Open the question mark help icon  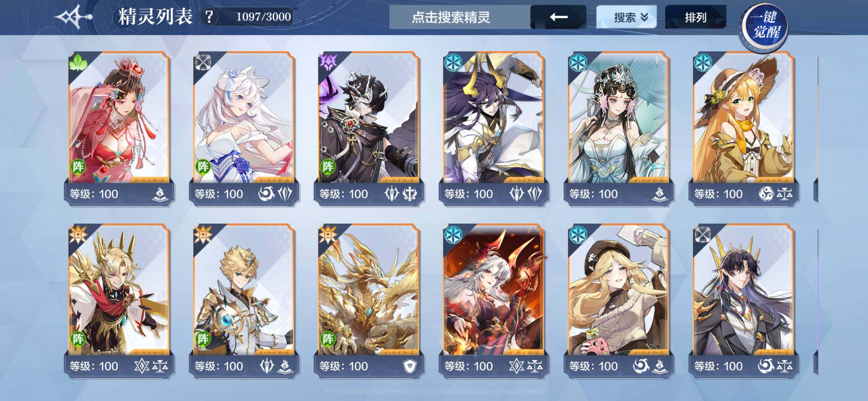tap(209, 17)
